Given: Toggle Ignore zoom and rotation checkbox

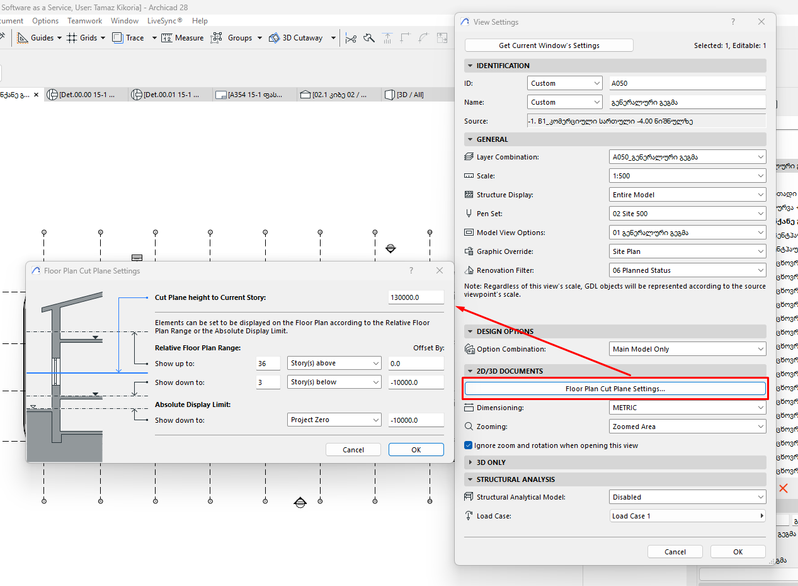Looking at the screenshot, I should click(x=468, y=445).
